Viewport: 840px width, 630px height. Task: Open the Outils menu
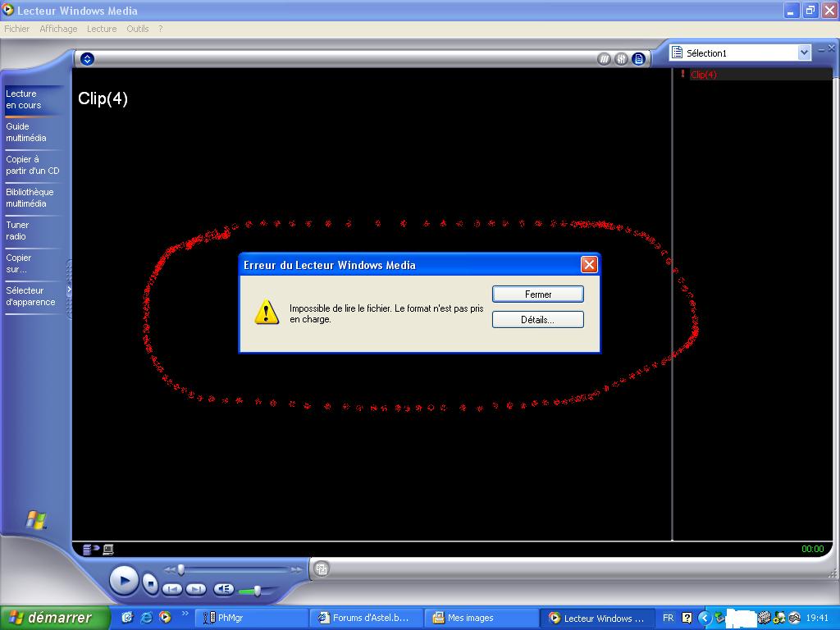(x=137, y=29)
